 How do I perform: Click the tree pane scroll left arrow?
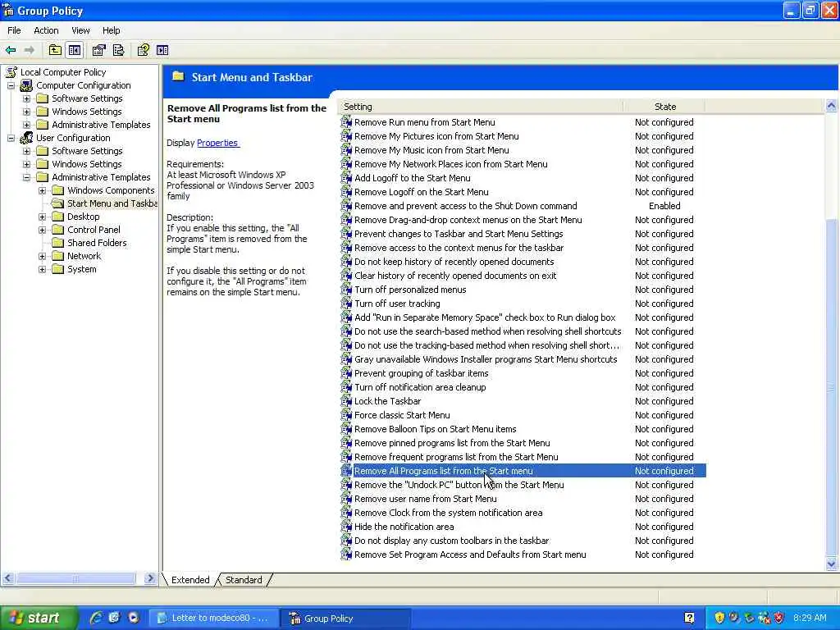coord(8,578)
